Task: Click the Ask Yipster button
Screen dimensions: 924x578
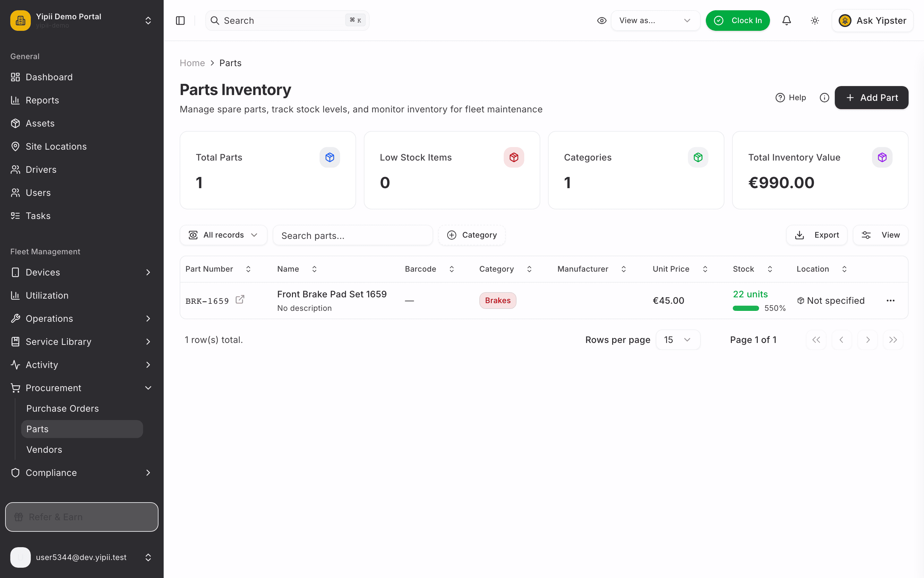Action: pos(872,21)
